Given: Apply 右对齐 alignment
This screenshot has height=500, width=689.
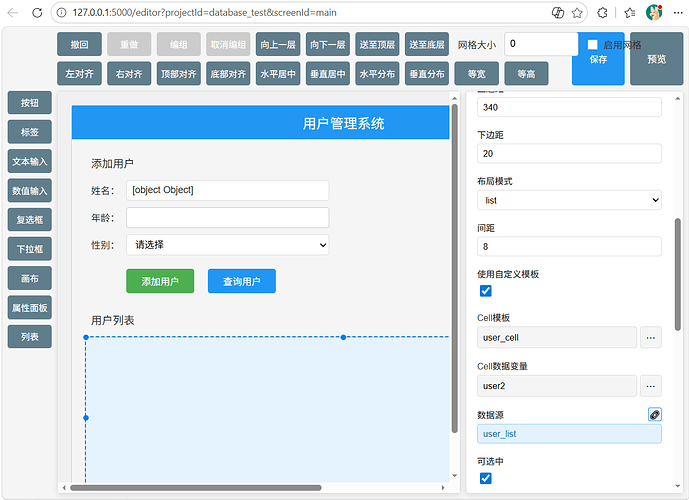Looking at the screenshot, I should pos(129,73).
